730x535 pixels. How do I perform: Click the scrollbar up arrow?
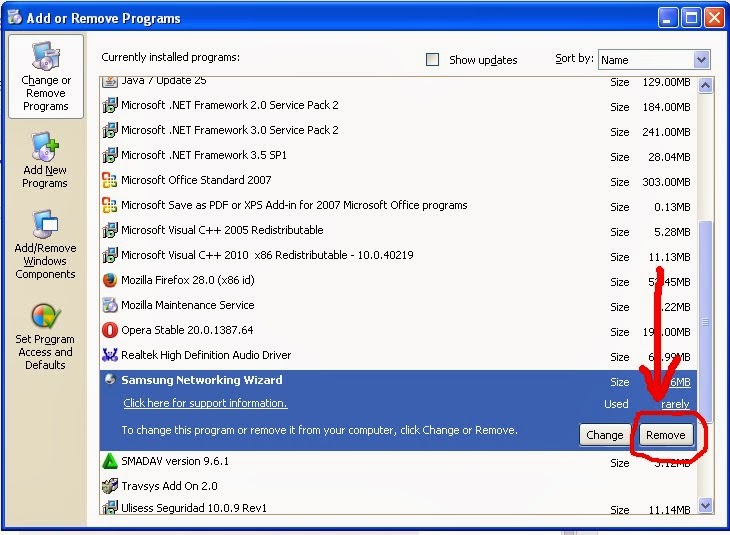pyautogui.click(x=705, y=86)
